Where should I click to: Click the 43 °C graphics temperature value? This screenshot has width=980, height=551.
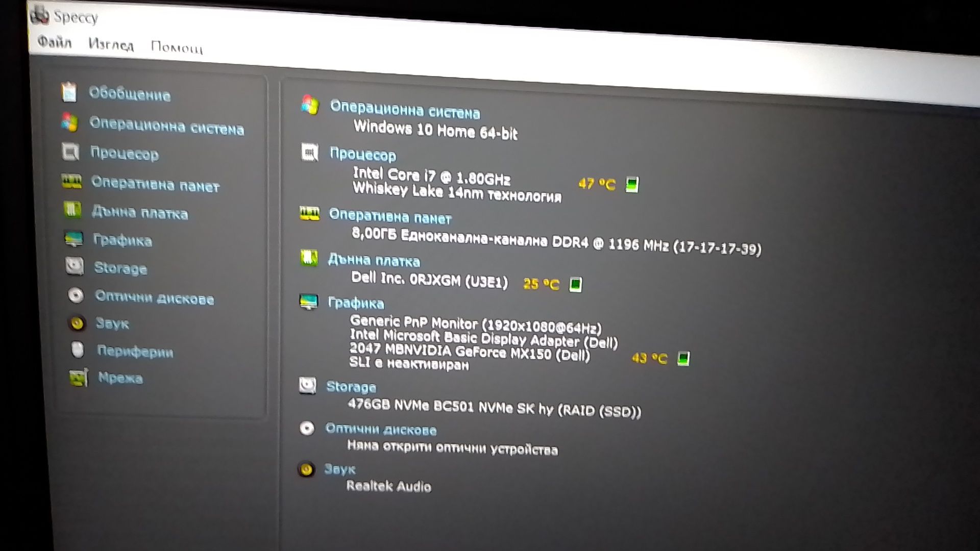649,358
